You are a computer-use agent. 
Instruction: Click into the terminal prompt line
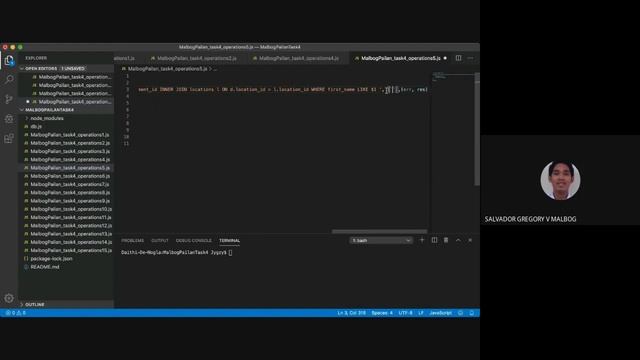[177, 253]
